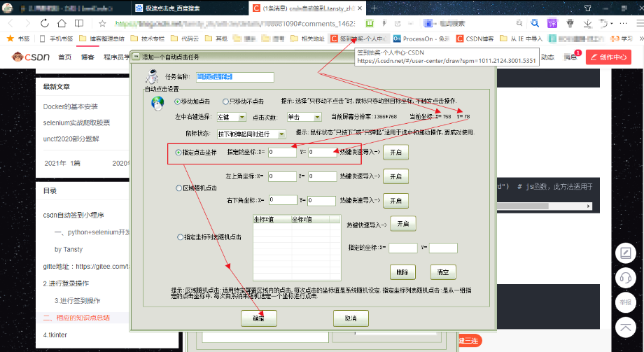This screenshot has width=644, height=352.
Task: Open the 左中右键选择 dropdown showing 左键
Action: (231, 117)
